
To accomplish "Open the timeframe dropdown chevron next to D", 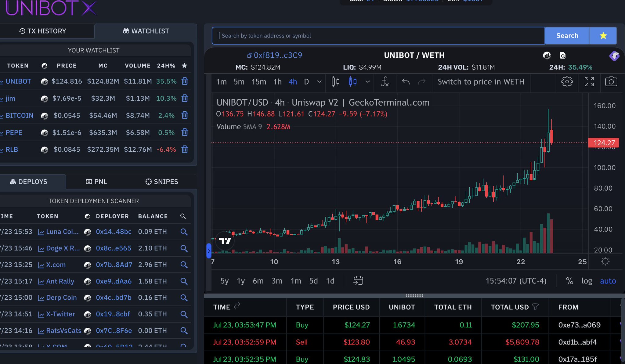I will coord(319,82).
